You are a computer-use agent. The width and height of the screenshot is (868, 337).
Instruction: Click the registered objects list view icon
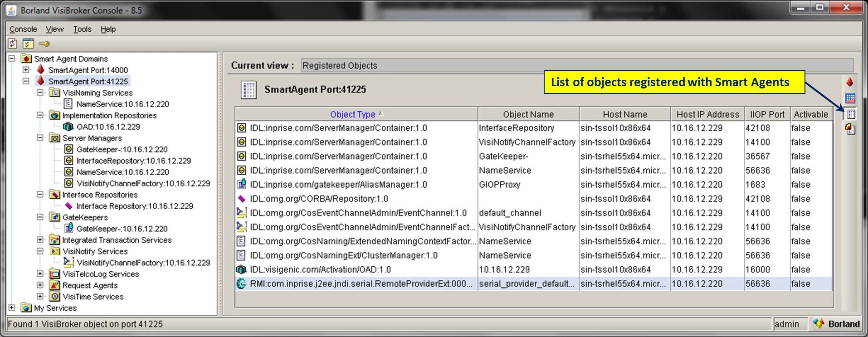pyautogui.click(x=851, y=114)
